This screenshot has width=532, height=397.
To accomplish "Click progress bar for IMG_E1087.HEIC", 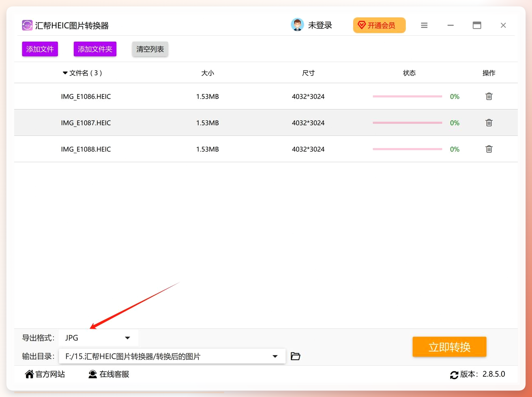I will coord(408,123).
